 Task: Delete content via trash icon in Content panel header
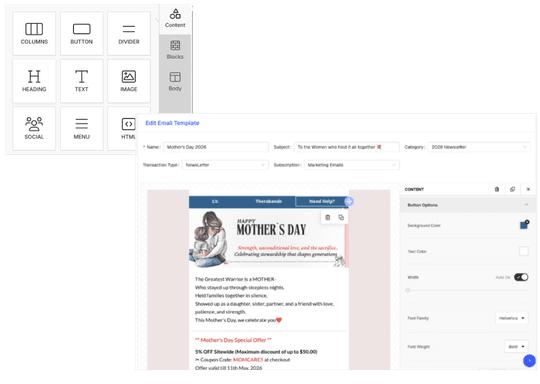click(497, 189)
